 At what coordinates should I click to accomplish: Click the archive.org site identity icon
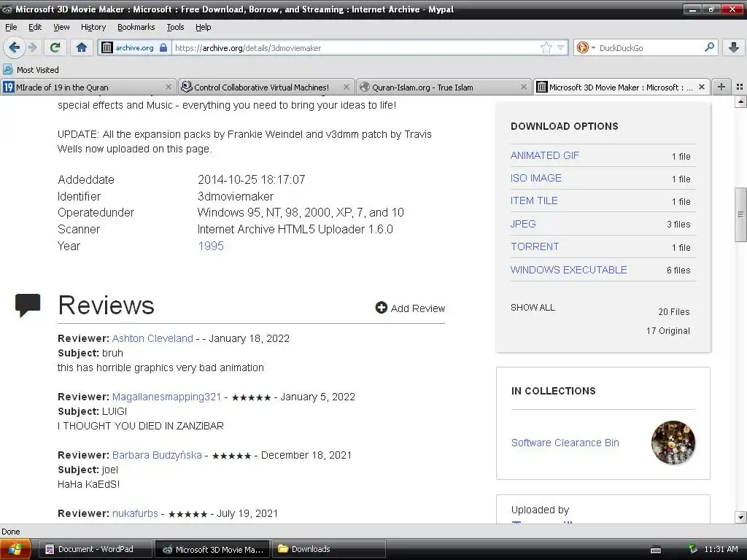pyautogui.click(x=134, y=47)
